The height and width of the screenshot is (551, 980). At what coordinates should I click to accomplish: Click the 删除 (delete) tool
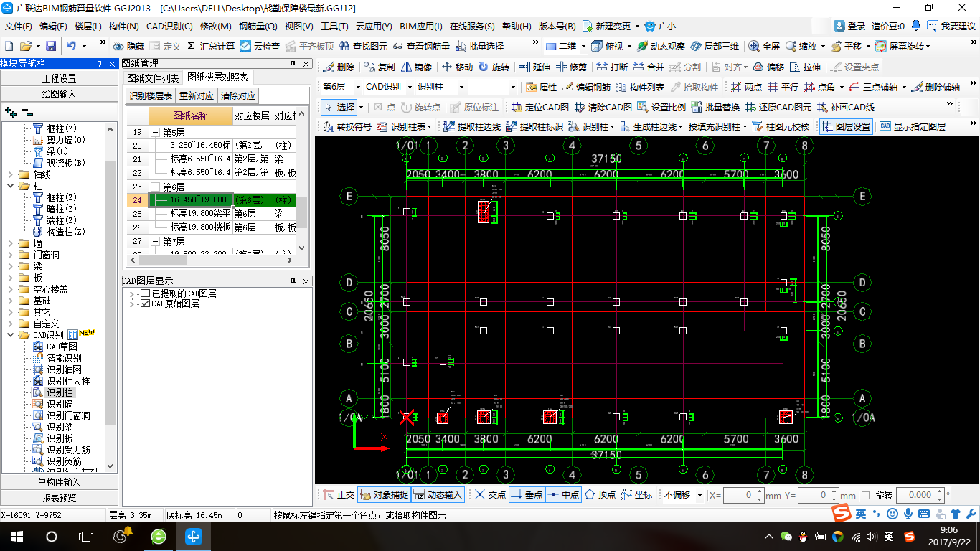point(339,67)
